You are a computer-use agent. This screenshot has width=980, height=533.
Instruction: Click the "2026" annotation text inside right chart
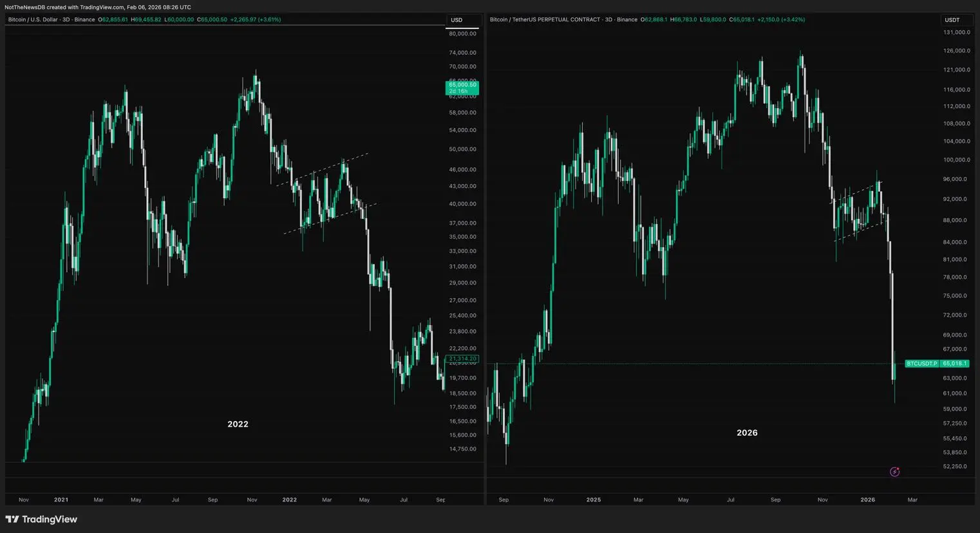pyautogui.click(x=747, y=433)
